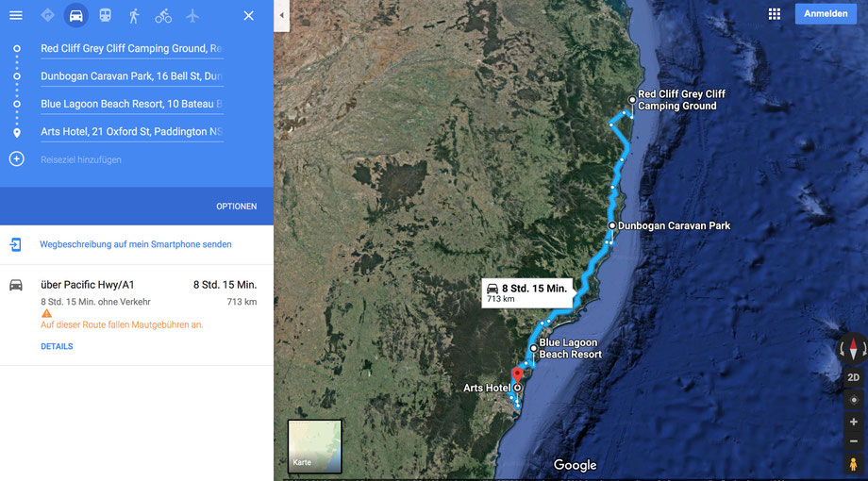868x481 pixels.
Task: Choose the best travel mode icon
Action: (47, 15)
